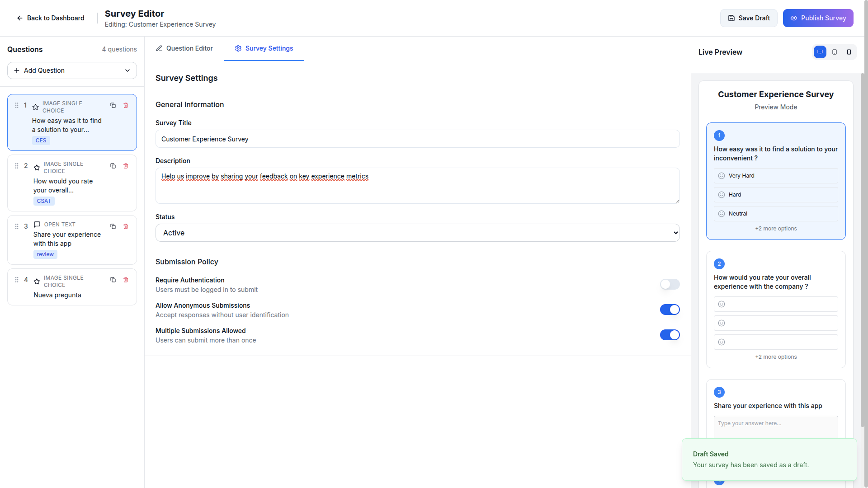Image resolution: width=868 pixels, height=488 pixels.
Task: Expand the Add Question dropdown
Action: coord(72,70)
